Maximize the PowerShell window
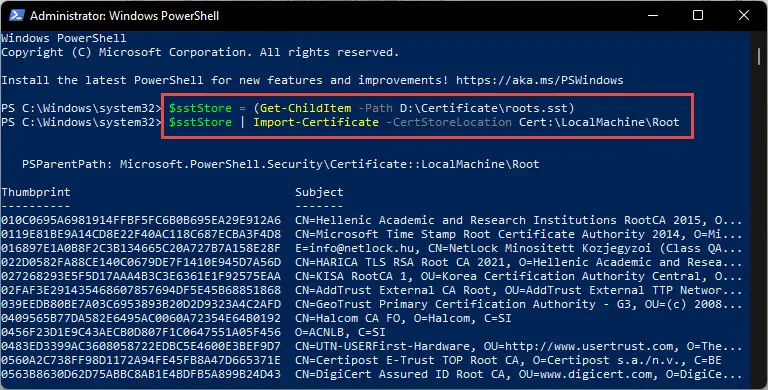This screenshot has width=768, height=390. tap(698, 15)
